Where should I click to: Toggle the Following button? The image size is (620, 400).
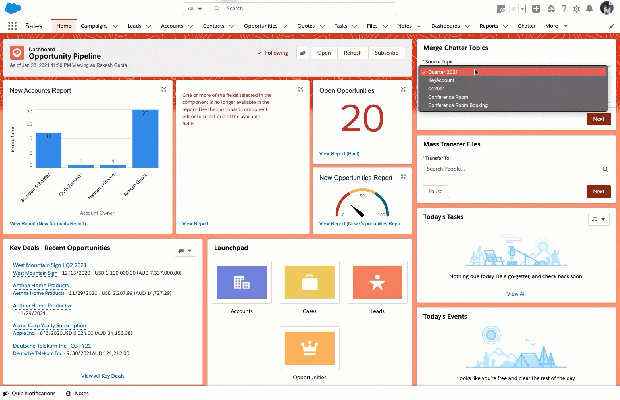pyautogui.click(x=272, y=53)
